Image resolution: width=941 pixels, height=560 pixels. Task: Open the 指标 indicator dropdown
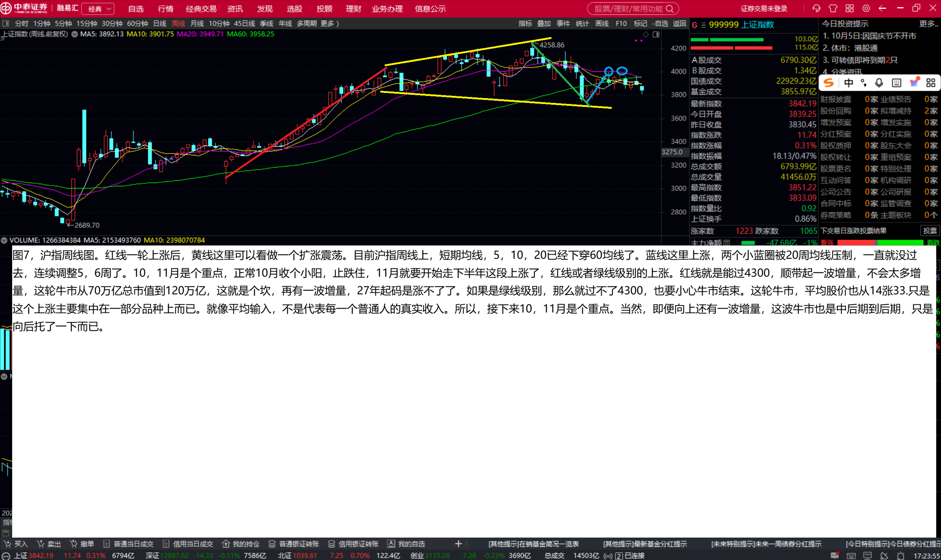pos(525,24)
